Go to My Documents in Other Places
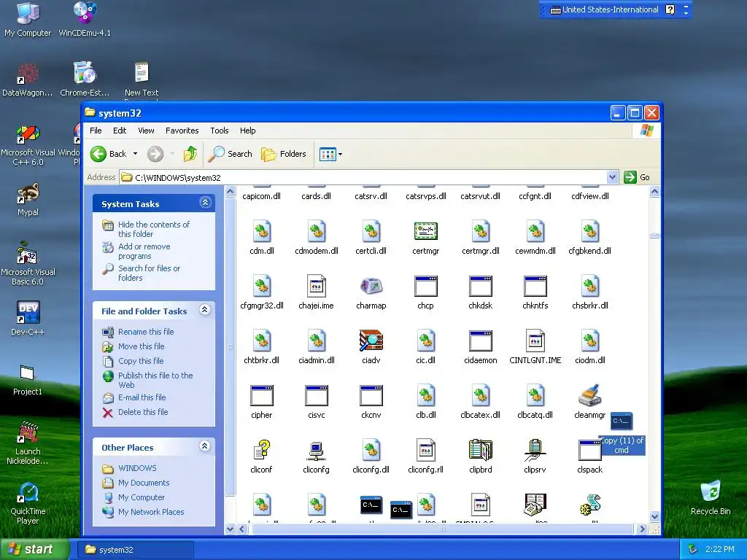The width and height of the screenshot is (747, 560). coord(144,483)
